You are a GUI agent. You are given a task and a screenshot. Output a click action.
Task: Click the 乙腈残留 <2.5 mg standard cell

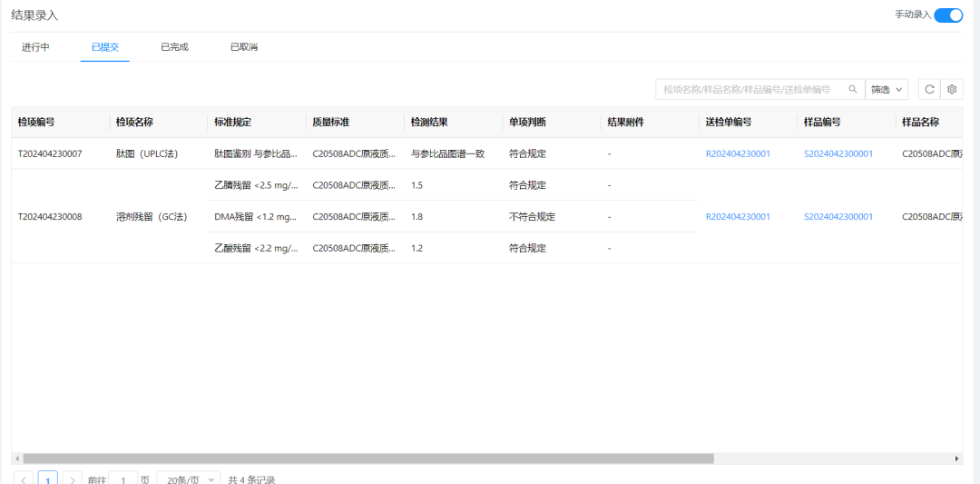point(256,185)
